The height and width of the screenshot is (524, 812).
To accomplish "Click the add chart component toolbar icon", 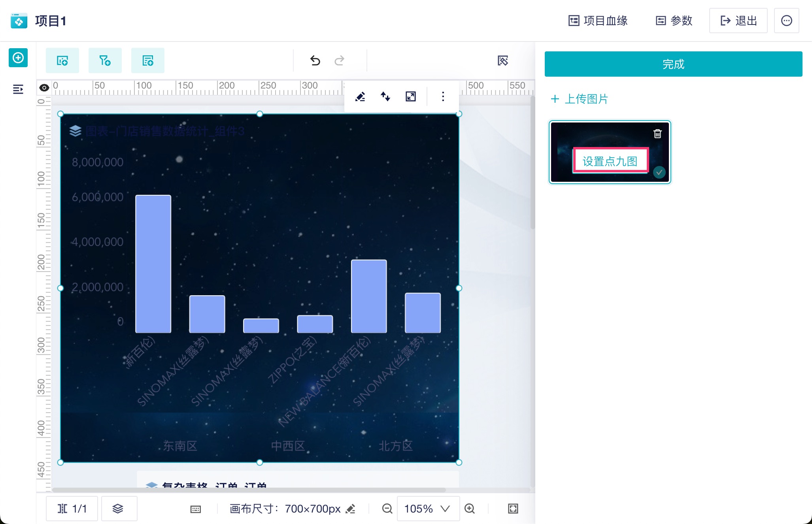I will 62,60.
